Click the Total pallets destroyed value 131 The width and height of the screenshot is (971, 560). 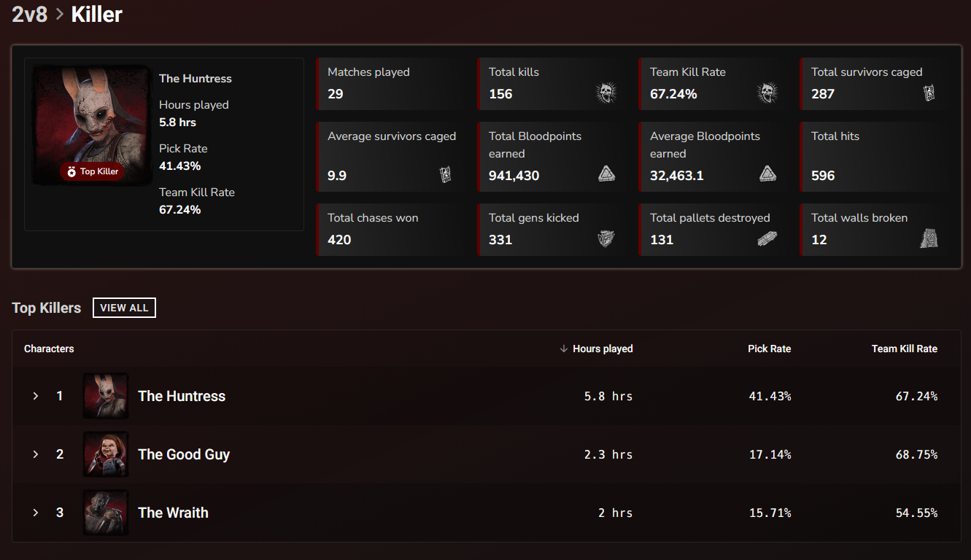pyautogui.click(x=662, y=240)
